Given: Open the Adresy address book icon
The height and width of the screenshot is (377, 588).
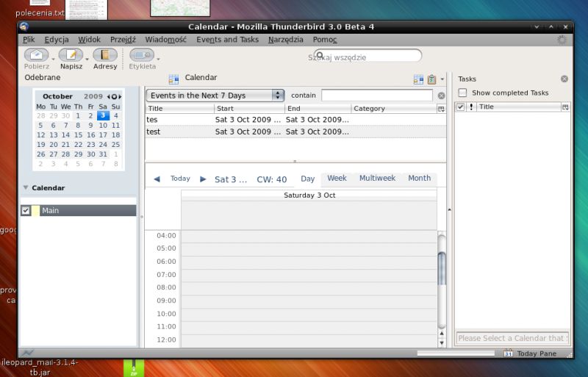Looking at the screenshot, I should (x=105, y=55).
